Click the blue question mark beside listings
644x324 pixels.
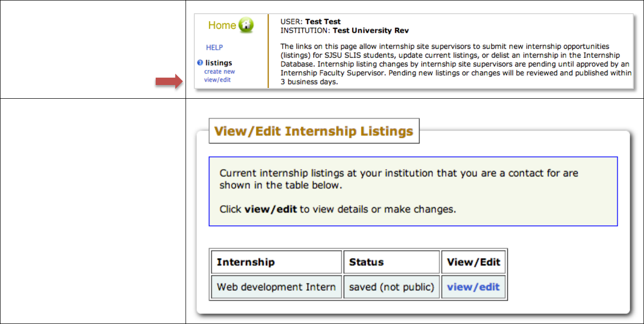point(200,63)
